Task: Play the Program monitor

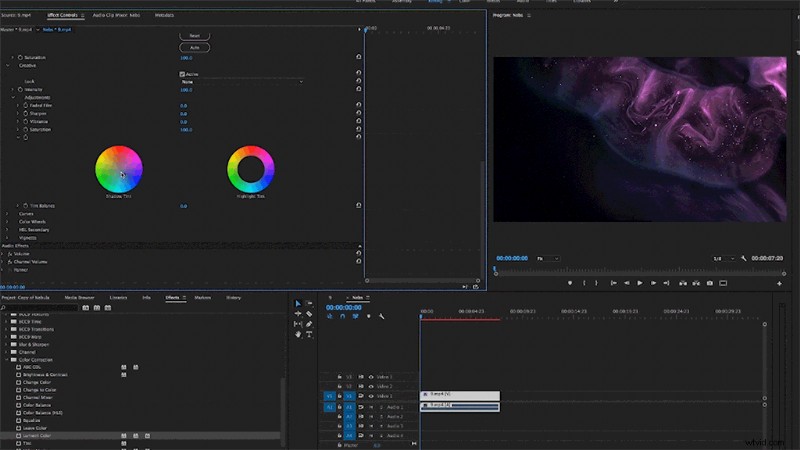Action: point(640,283)
